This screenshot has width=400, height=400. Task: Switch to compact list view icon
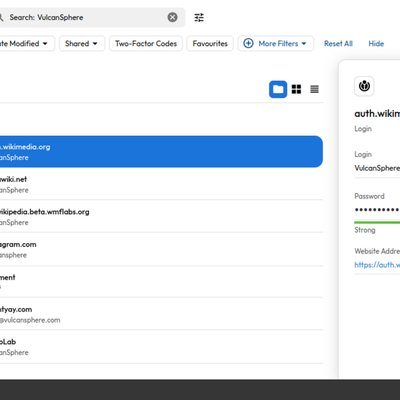pos(314,89)
